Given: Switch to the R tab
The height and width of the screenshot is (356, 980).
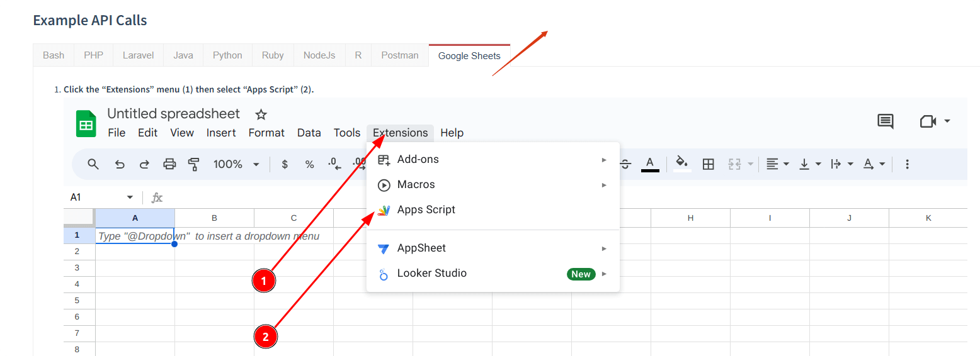Looking at the screenshot, I should (x=358, y=55).
